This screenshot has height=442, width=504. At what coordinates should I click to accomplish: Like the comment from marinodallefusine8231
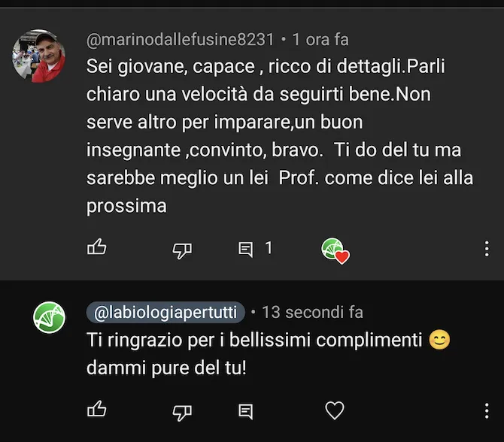click(x=96, y=247)
